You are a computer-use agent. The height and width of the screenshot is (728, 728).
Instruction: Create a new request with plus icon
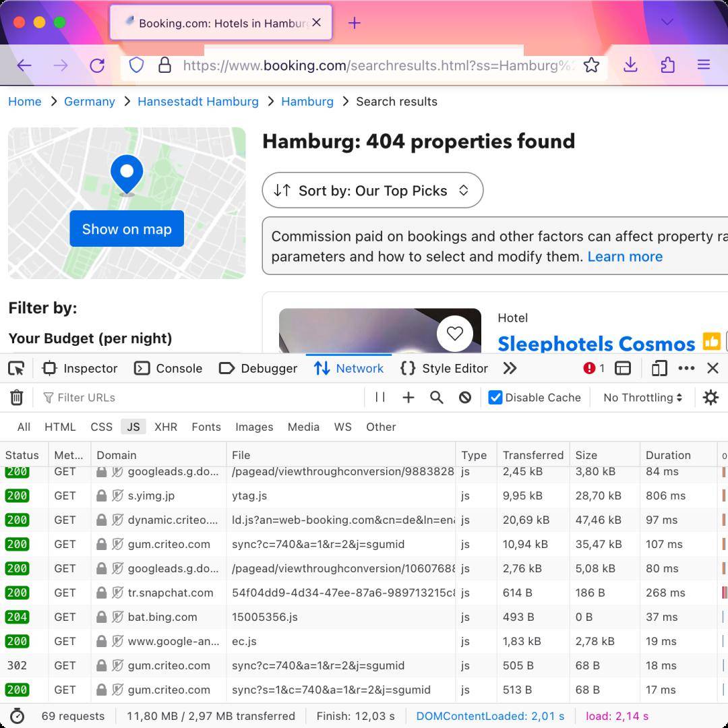tap(408, 397)
